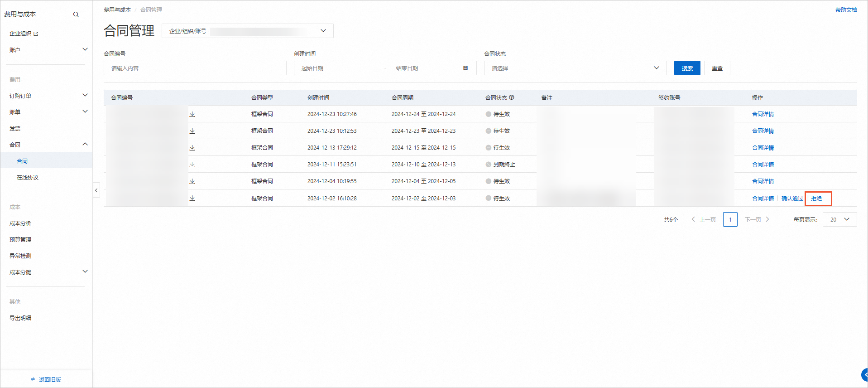Viewport: 868px width, 388px height.
Task: Click the 签约账号 column header
Action: click(669, 98)
